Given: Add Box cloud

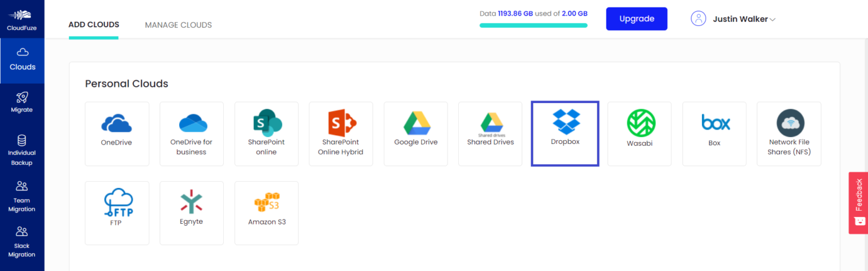Looking at the screenshot, I should point(714,134).
